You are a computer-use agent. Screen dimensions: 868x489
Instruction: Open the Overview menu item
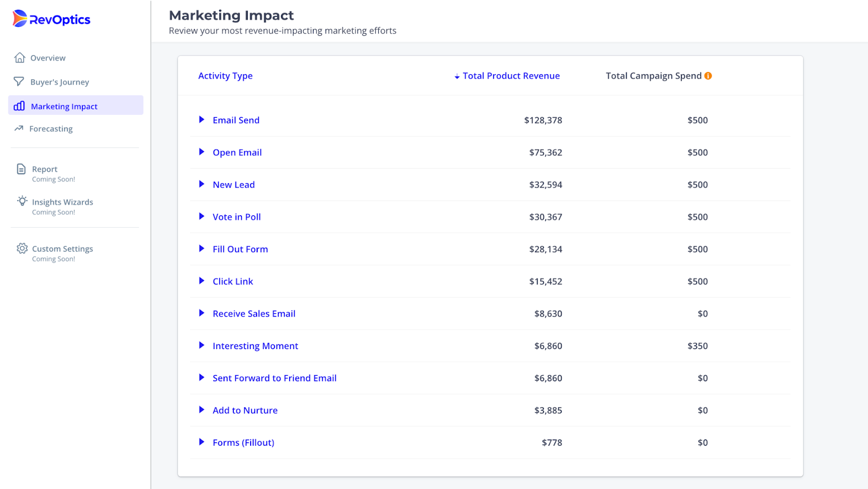click(x=48, y=58)
